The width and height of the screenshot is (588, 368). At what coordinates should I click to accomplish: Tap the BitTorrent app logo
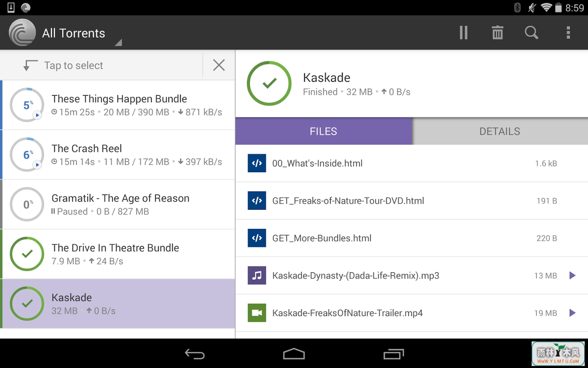(x=22, y=33)
